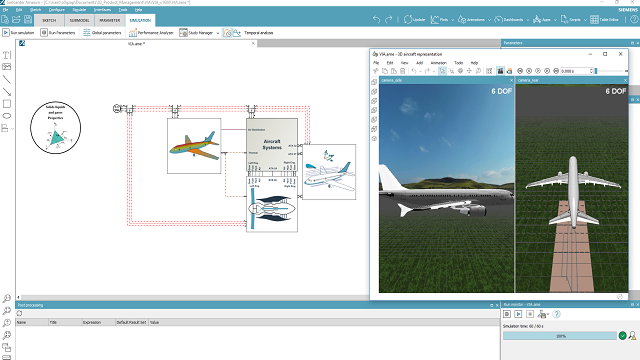Open the Animation menu in 3D window

pyautogui.click(x=438, y=63)
